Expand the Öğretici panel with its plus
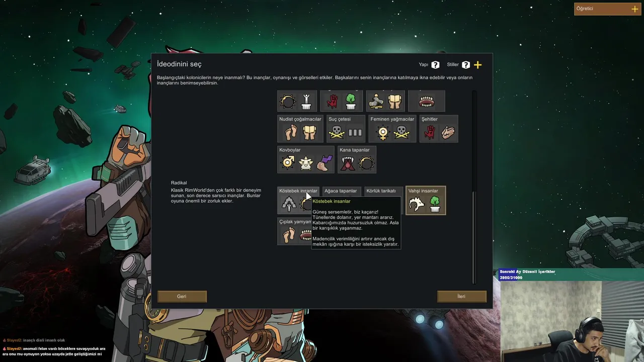Image resolution: width=644 pixels, height=362 pixels. [635, 9]
